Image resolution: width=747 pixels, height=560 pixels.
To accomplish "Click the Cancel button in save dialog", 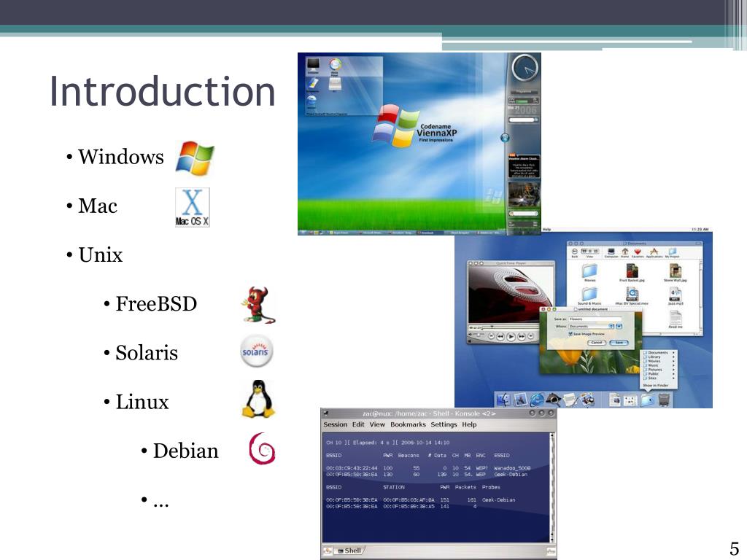I will [597, 343].
